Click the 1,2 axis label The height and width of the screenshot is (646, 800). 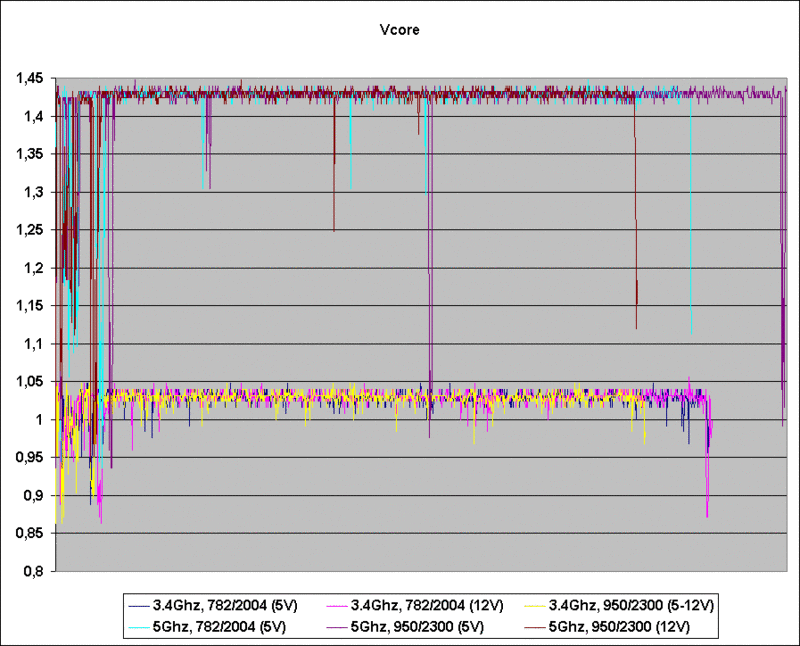[33, 268]
